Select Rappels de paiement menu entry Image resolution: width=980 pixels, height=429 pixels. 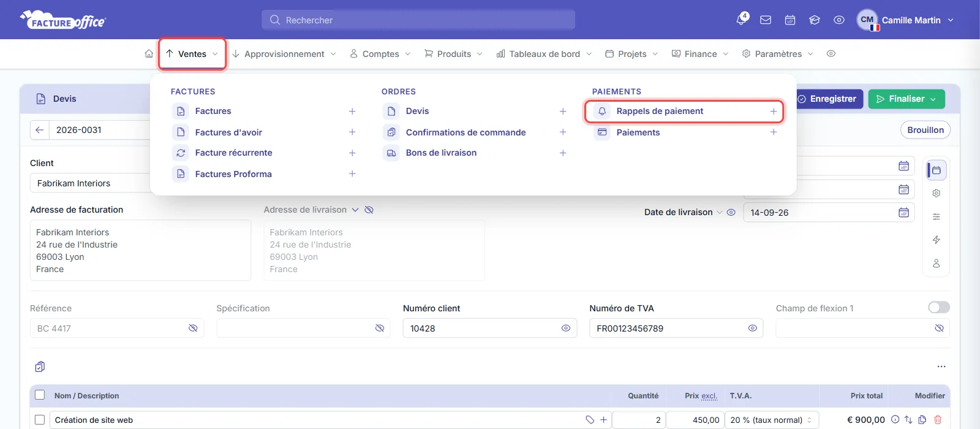coord(660,112)
